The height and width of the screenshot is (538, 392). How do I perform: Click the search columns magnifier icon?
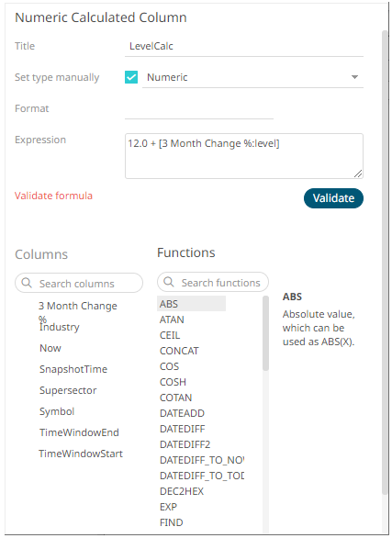(27, 283)
